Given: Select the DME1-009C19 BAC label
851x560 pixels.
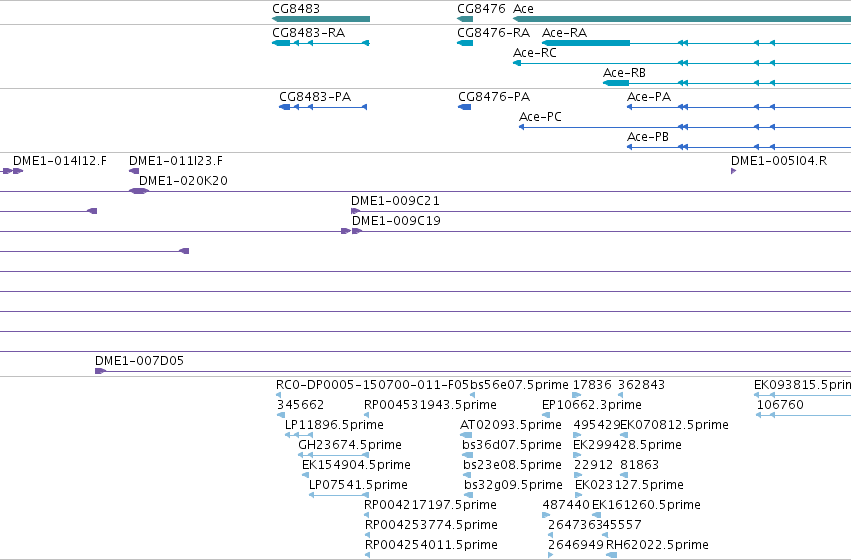Looking at the screenshot, I should click(x=396, y=221).
